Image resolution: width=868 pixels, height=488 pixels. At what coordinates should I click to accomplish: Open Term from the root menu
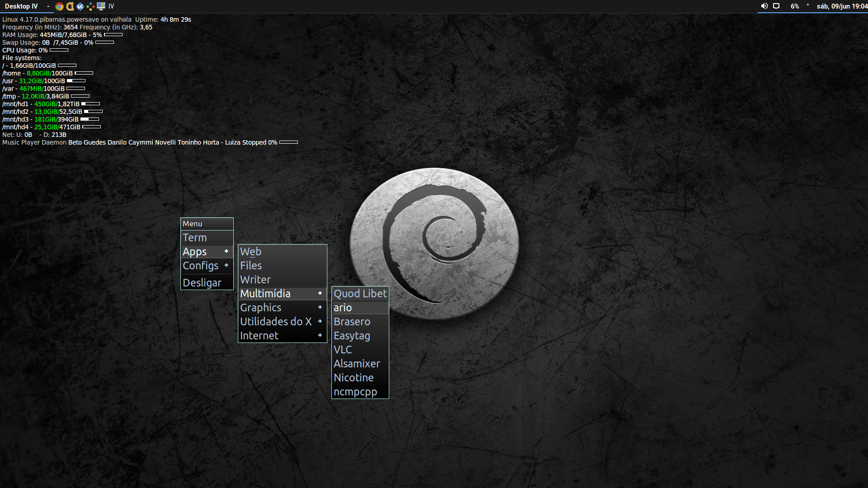click(x=207, y=237)
